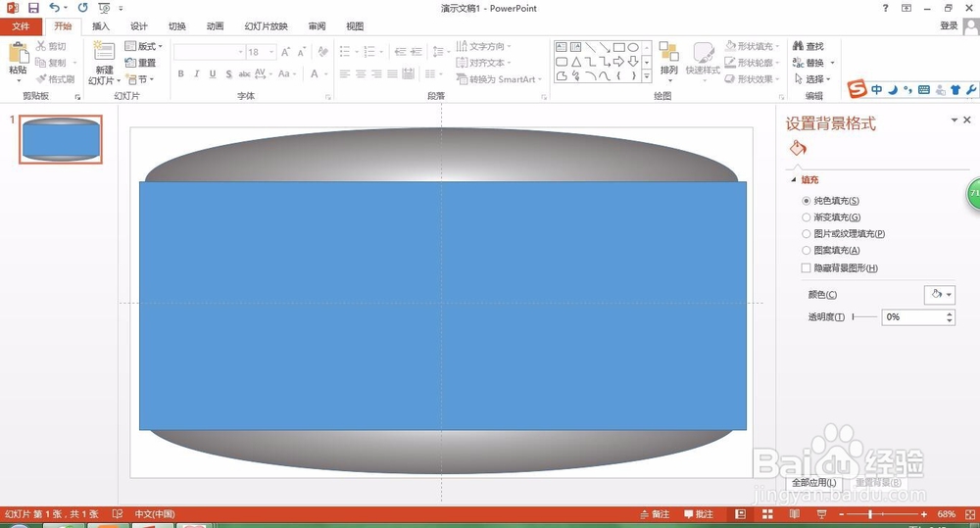Expand the shapes gallery more arrow

coord(647,76)
